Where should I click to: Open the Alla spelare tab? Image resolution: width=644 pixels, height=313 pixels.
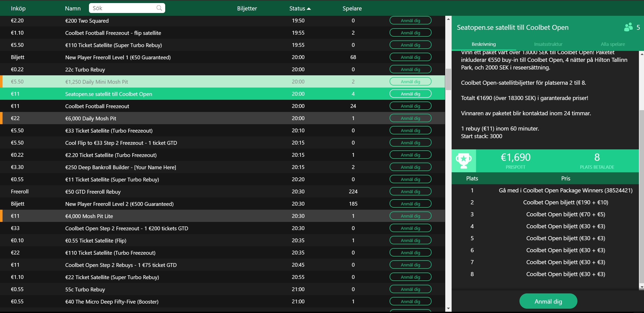(x=612, y=44)
